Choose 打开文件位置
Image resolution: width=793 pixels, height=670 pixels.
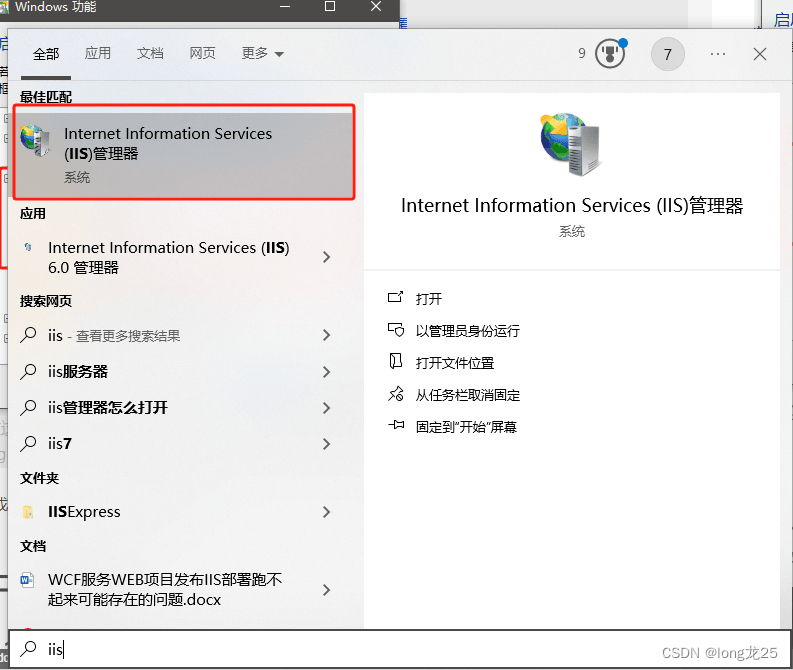click(455, 363)
